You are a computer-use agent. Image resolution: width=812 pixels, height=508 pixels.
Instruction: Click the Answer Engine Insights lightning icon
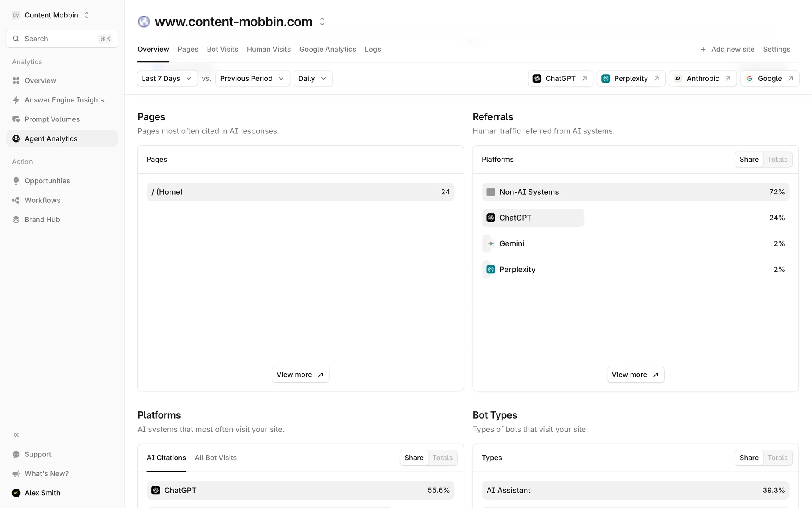pyautogui.click(x=16, y=100)
